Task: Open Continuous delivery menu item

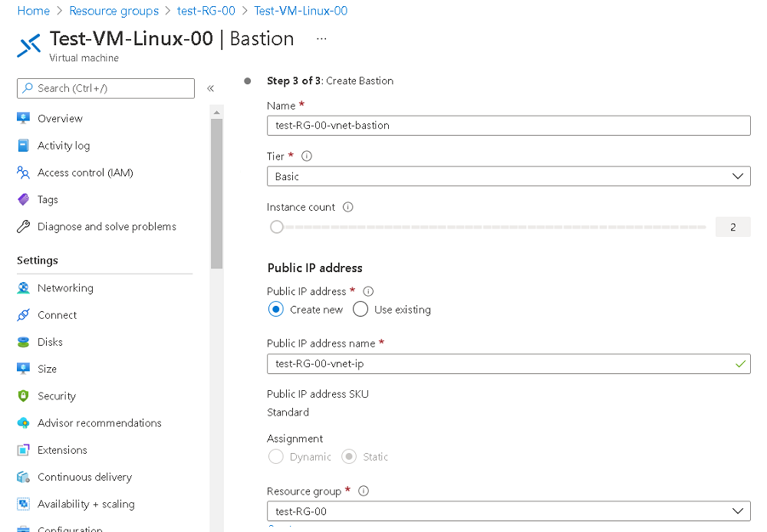Action: [x=84, y=477]
